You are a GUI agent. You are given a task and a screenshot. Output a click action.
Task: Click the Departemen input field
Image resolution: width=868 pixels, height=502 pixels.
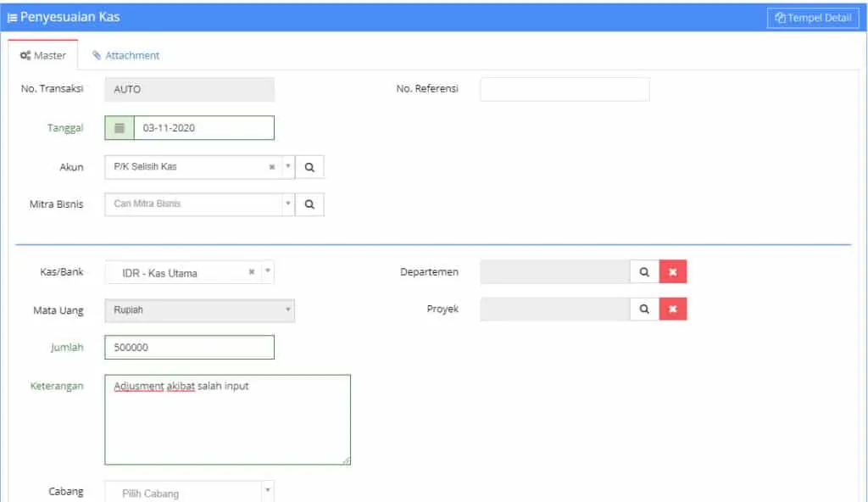pos(554,272)
